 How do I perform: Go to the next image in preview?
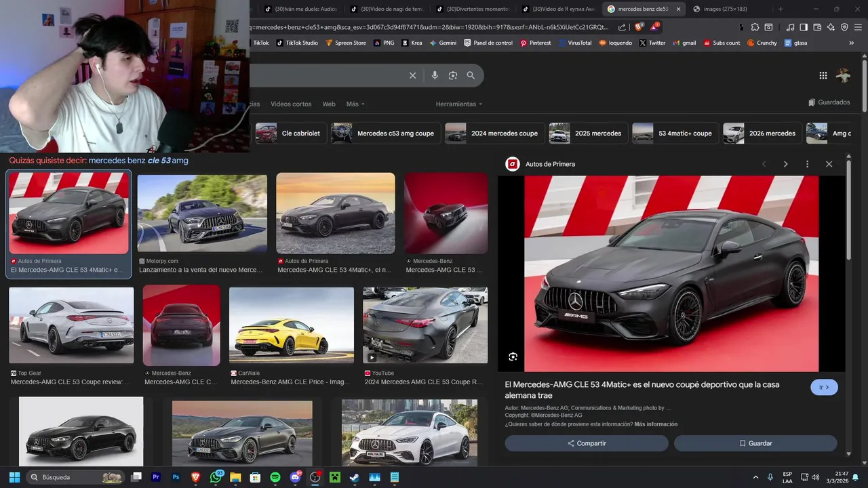785,164
